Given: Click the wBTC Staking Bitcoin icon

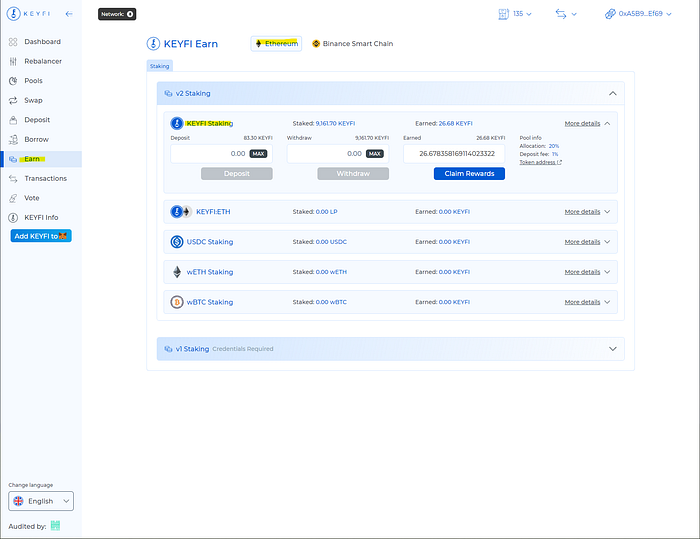Looking at the screenshot, I should point(177,302).
